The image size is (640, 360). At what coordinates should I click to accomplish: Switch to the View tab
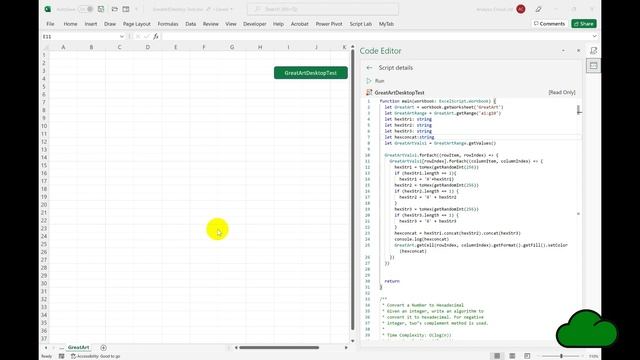(x=231, y=24)
